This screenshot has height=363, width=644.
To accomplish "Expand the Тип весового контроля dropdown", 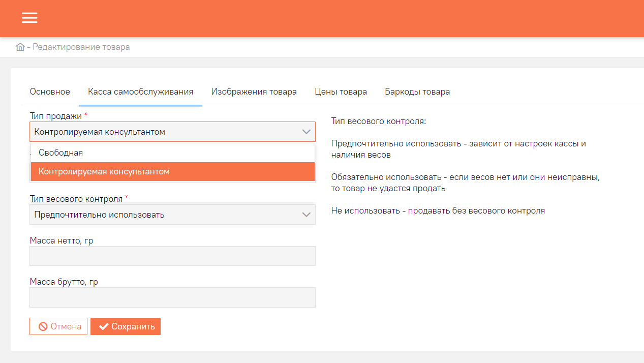I will pos(172,215).
